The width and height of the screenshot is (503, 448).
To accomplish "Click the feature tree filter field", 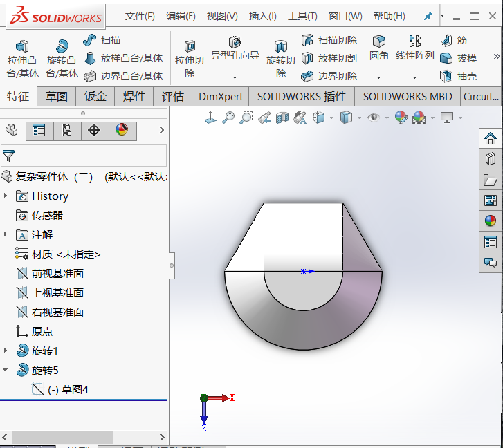I will point(86,156).
